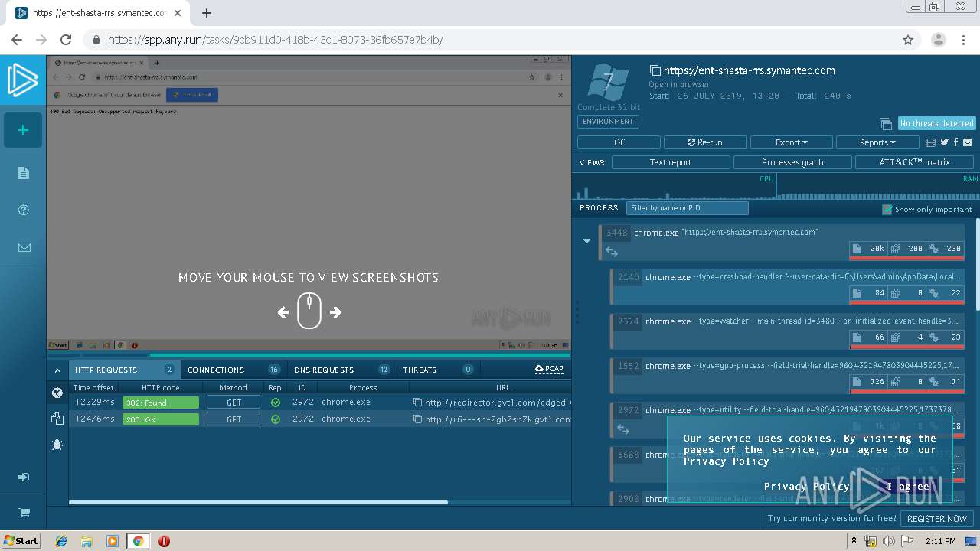
Task: Select the files icon in the bottom panel
Action: 57,418
